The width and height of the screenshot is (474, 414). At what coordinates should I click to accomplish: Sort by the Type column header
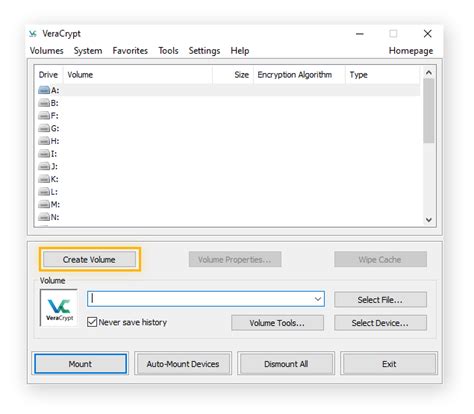(x=383, y=75)
